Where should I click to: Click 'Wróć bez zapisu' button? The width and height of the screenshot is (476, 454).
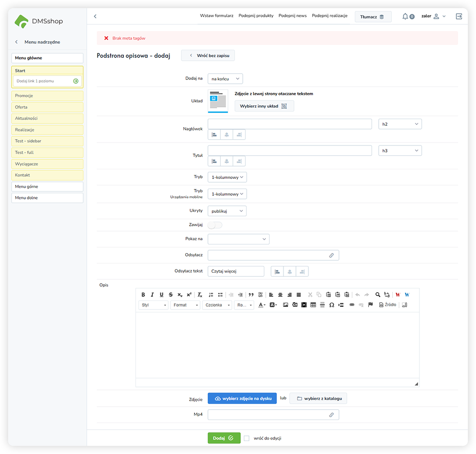(208, 55)
